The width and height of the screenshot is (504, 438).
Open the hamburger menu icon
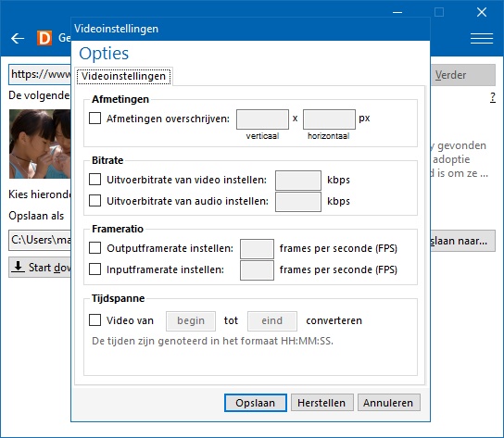point(482,38)
